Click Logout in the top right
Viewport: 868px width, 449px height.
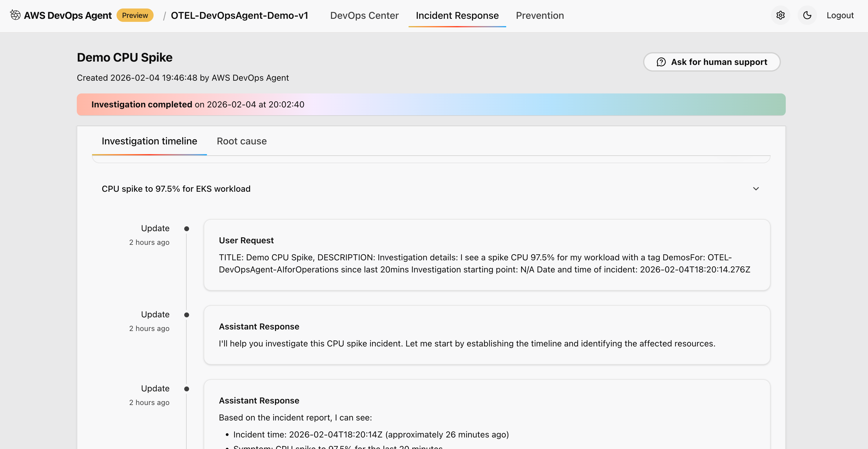tap(840, 15)
